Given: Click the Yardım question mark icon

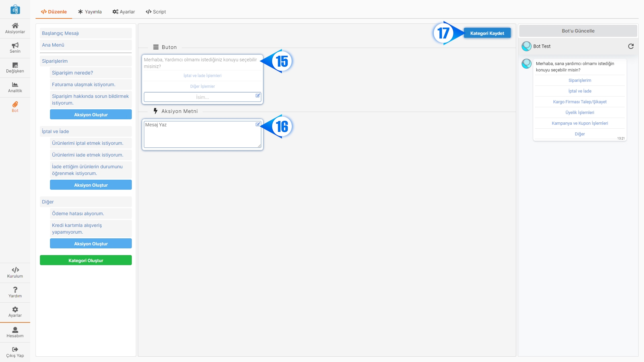Looking at the screenshot, I should 15,290.
